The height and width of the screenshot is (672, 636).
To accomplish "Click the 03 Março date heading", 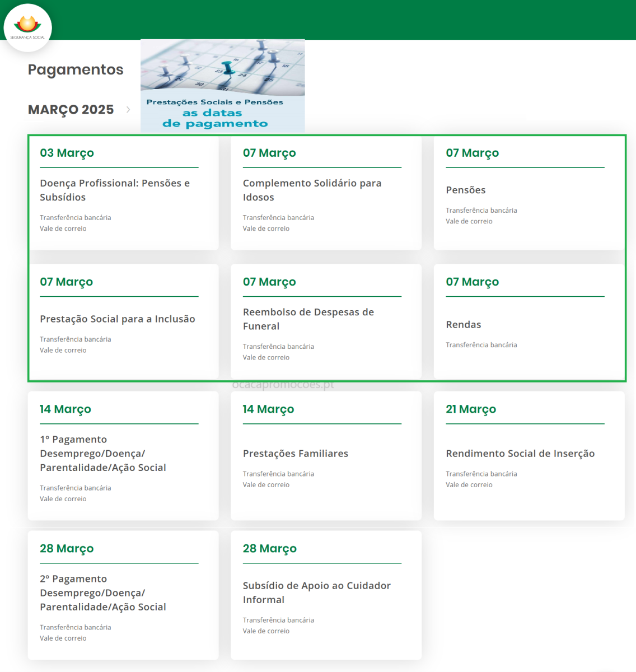I will 67,153.
